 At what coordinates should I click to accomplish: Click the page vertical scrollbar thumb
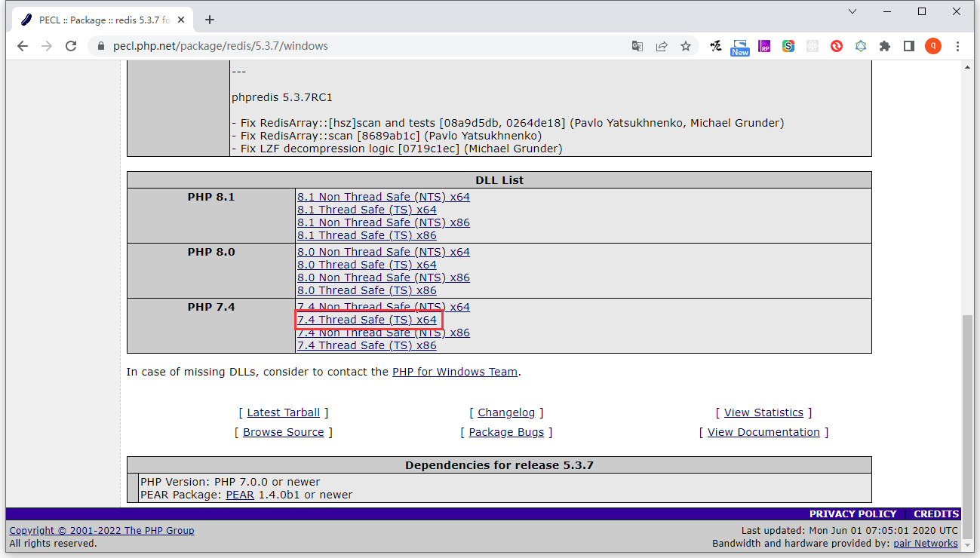pyautogui.click(x=968, y=407)
